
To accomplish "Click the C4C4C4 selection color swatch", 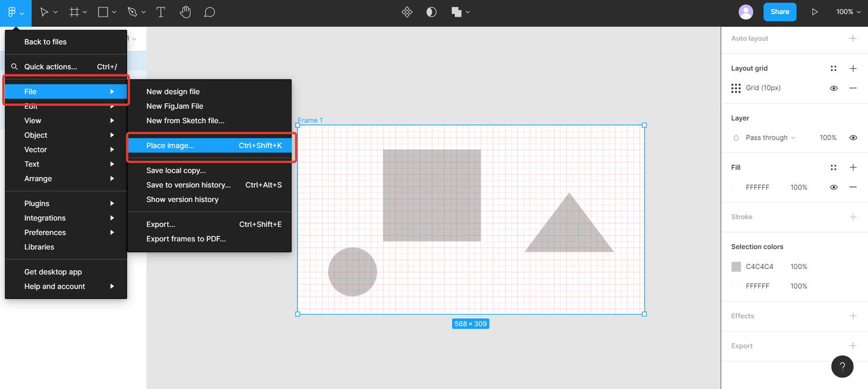I will tap(736, 266).
